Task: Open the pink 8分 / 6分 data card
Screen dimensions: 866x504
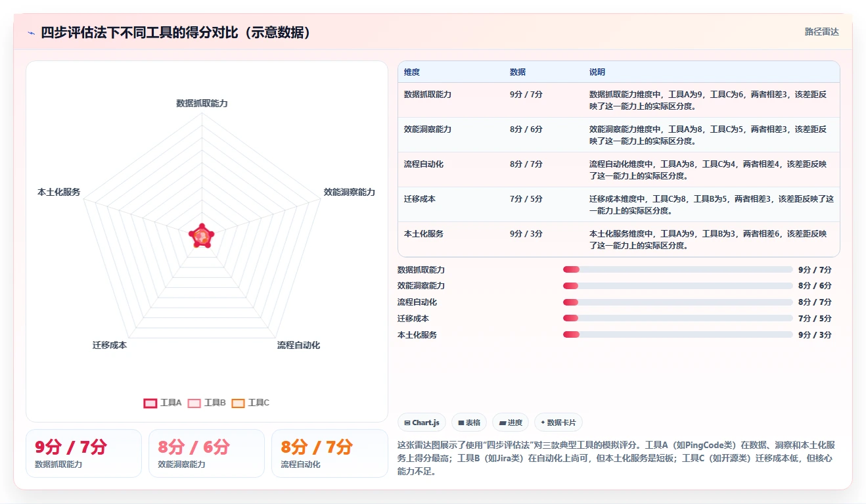Action: pyautogui.click(x=206, y=453)
